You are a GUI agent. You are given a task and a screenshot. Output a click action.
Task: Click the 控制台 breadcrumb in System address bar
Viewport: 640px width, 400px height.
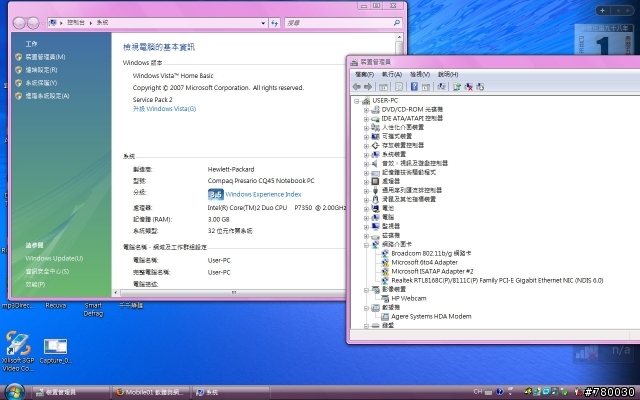click(x=76, y=23)
